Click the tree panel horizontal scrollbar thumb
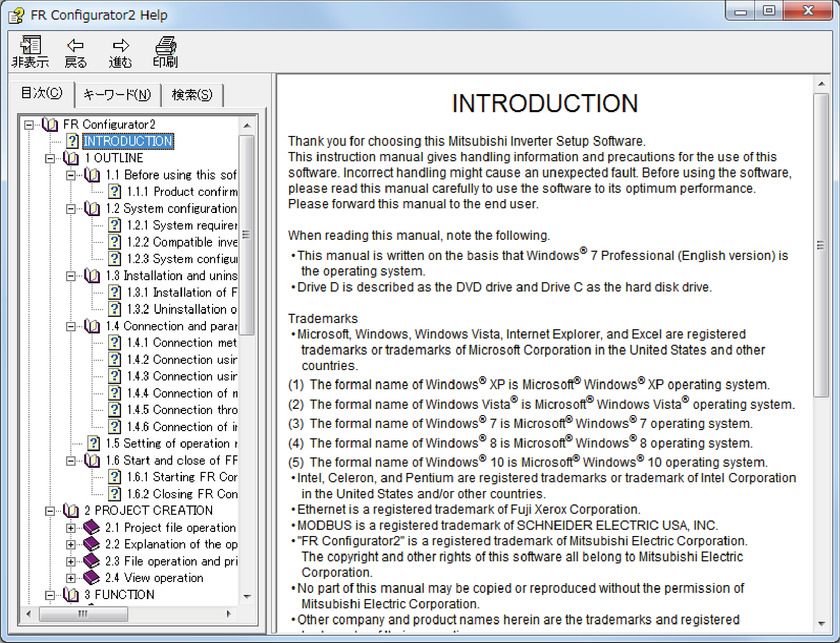Screen dimensions: 840x643 pos(83,614)
